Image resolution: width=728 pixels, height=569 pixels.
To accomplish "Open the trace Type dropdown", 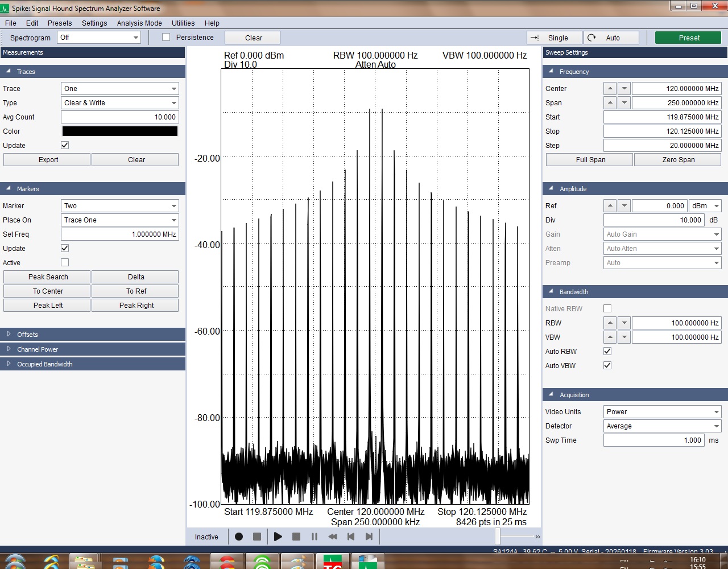I will (x=120, y=103).
